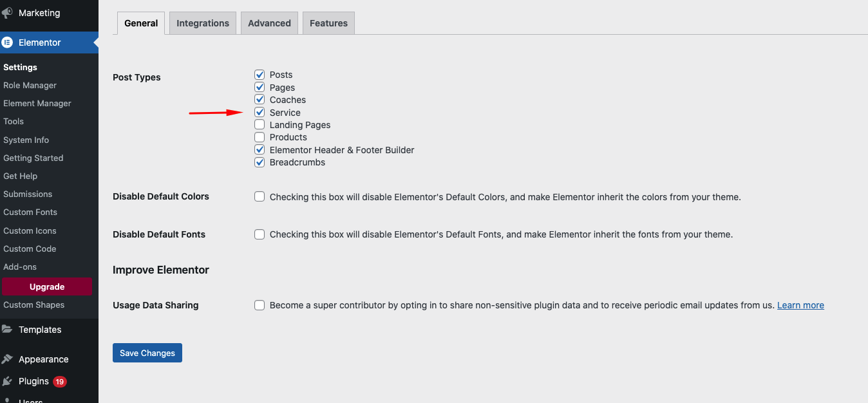Toggle the Disable Default Colors checkbox
868x403 pixels.
pyautogui.click(x=259, y=196)
